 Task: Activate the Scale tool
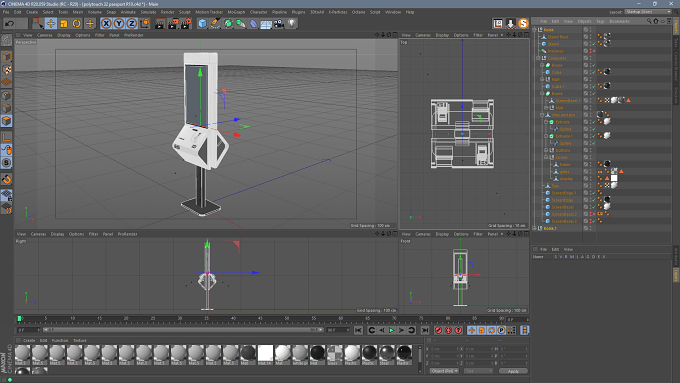coord(64,23)
